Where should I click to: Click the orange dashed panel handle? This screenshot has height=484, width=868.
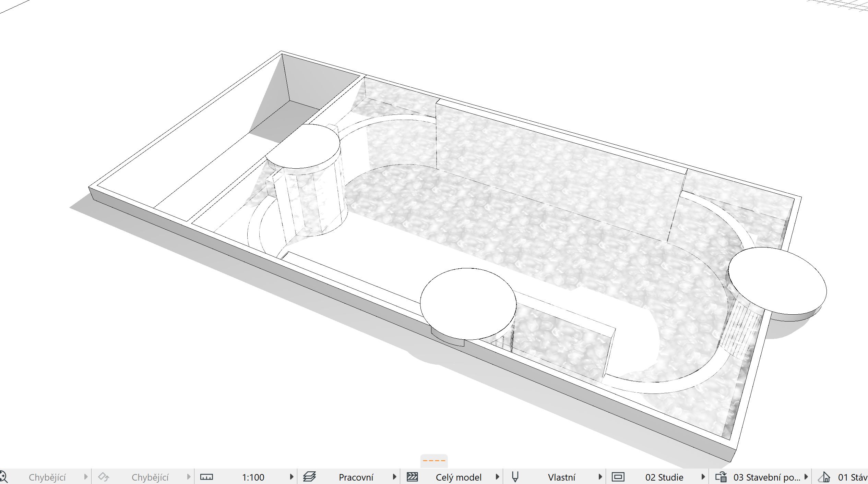pos(434,461)
